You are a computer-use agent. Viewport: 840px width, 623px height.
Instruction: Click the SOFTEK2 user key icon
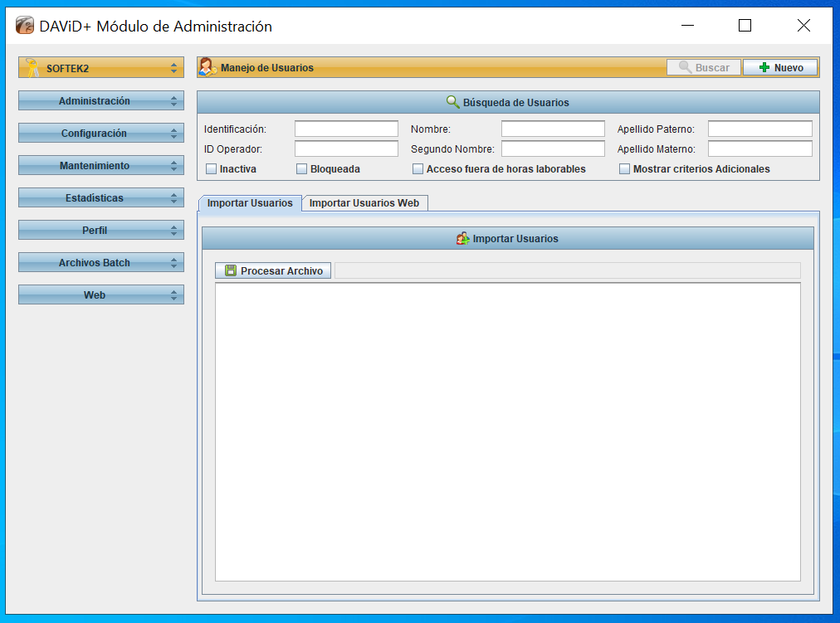tap(32, 67)
